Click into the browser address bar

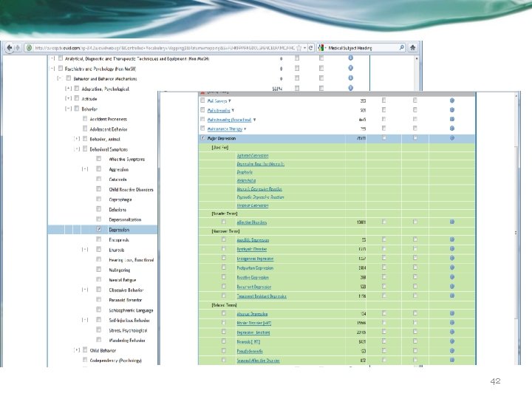click(x=165, y=48)
